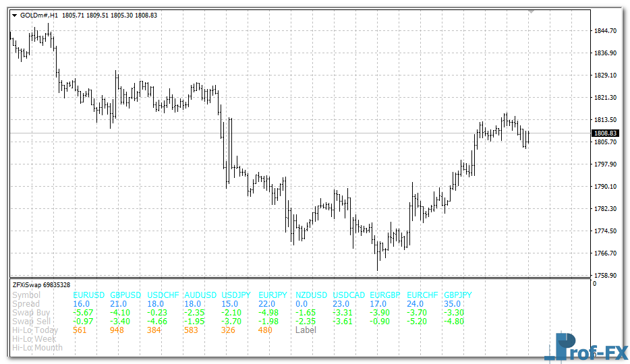Viewport: 630px width, 364px height.
Task: Select the GBPJPY symbol header
Action: pyautogui.click(x=458, y=295)
